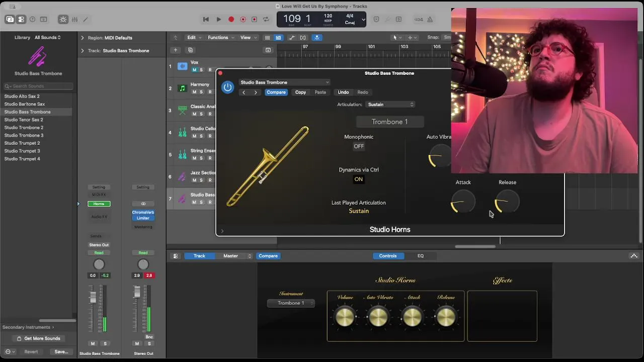Open the LCD display mode chevron

[x=363, y=20]
